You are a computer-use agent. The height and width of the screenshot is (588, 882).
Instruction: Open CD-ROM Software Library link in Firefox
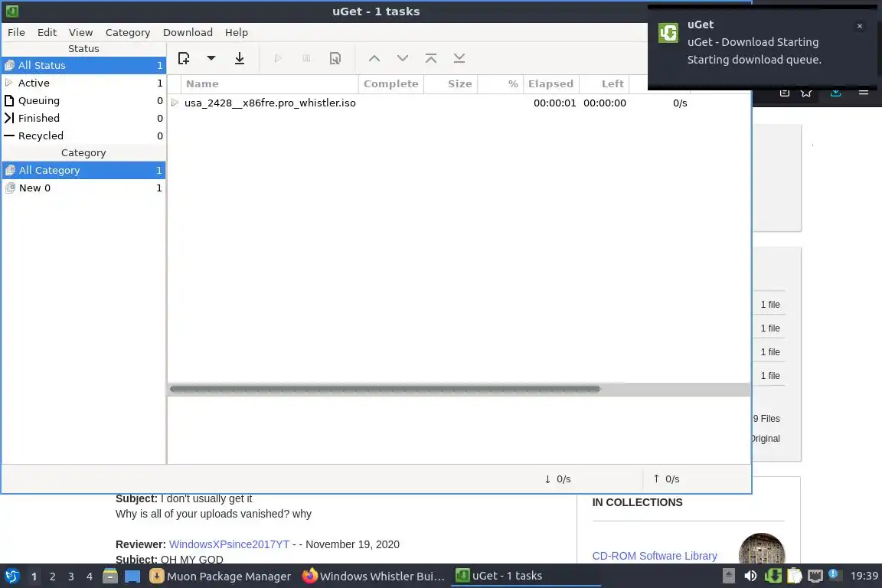tap(654, 556)
